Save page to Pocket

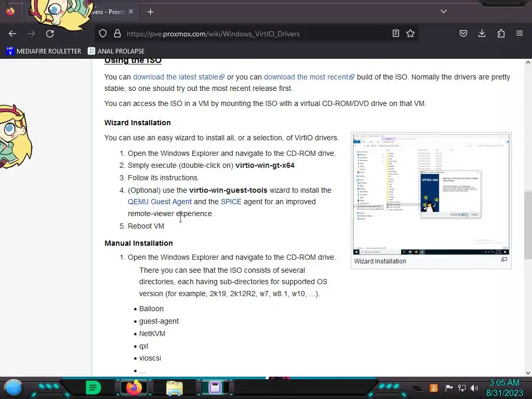[x=463, y=34]
